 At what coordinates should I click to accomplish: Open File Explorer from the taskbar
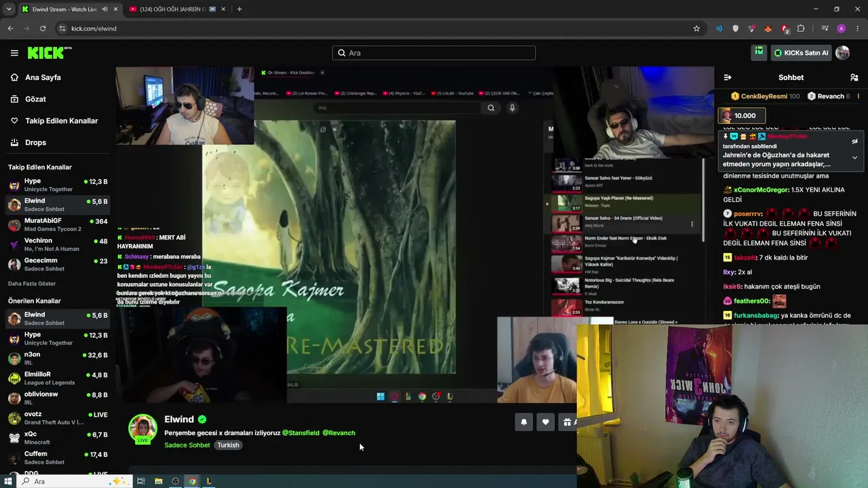(x=159, y=481)
